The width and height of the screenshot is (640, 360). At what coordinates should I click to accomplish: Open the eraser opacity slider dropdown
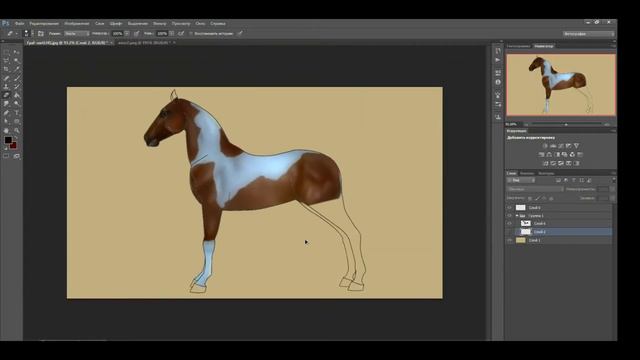pos(127,33)
